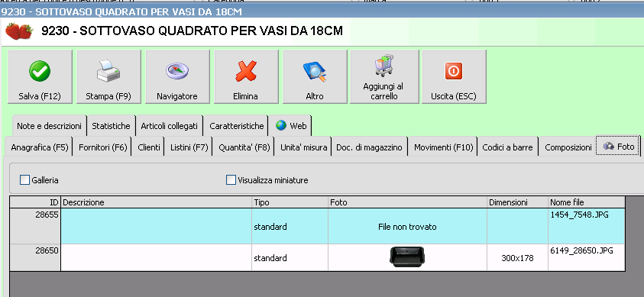Click the printer Stampa (F9) icon
644x297 pixels.
pyautogui.click(x=108, y=71)
